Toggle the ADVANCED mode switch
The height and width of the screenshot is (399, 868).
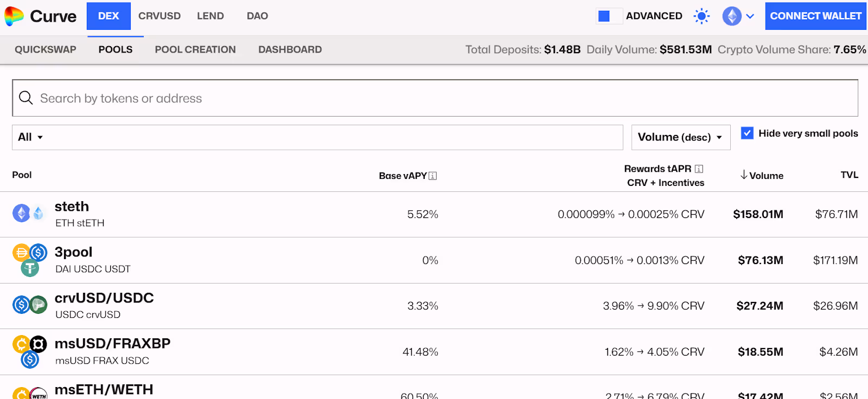[x=608, y=16]
